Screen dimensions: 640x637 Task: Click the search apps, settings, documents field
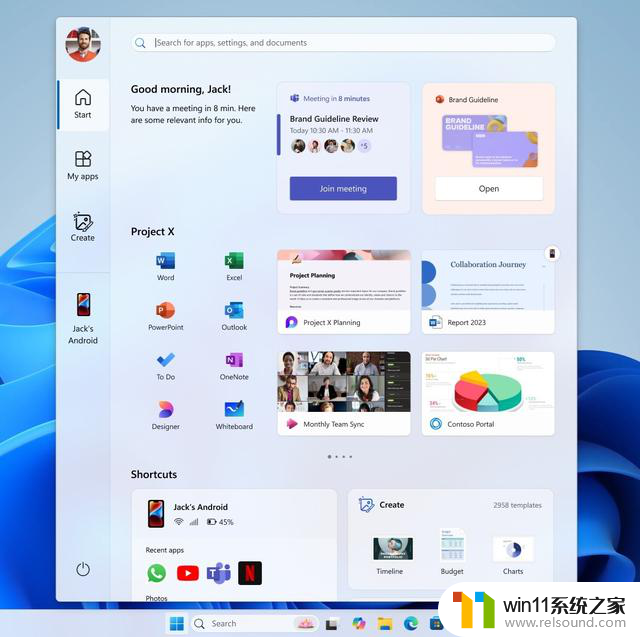pos(343,43)
